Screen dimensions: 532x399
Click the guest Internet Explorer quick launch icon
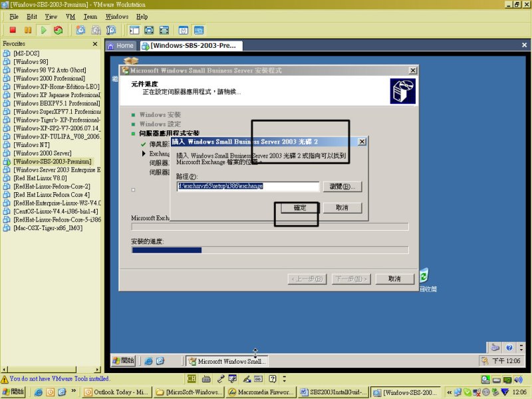(x=148, y=361)
